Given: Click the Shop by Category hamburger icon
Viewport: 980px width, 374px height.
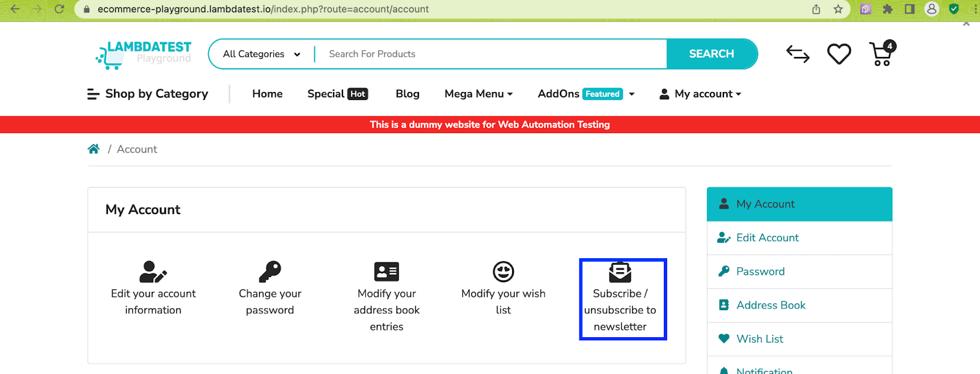Looking at the screenshot, I should [93, 94].
